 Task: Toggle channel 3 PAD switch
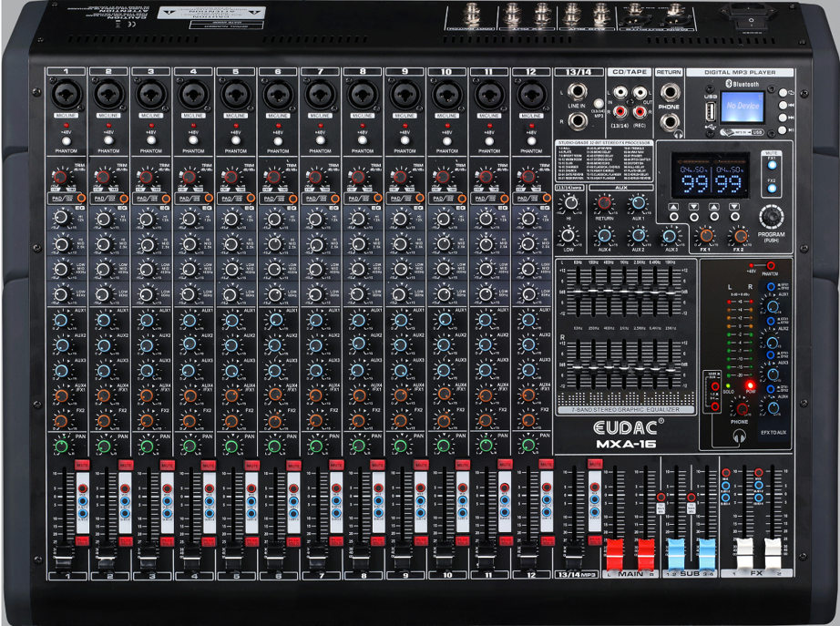(166, 199)
